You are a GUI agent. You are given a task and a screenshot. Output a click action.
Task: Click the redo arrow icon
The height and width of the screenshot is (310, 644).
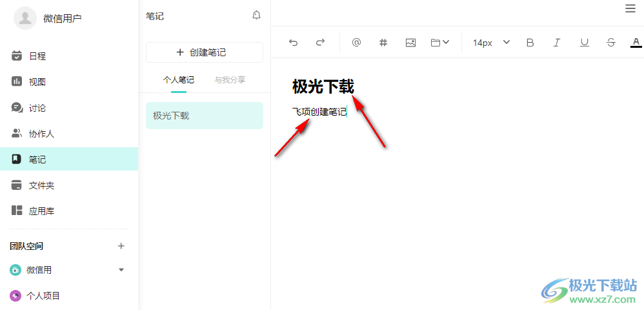click(x=320, y=43)
